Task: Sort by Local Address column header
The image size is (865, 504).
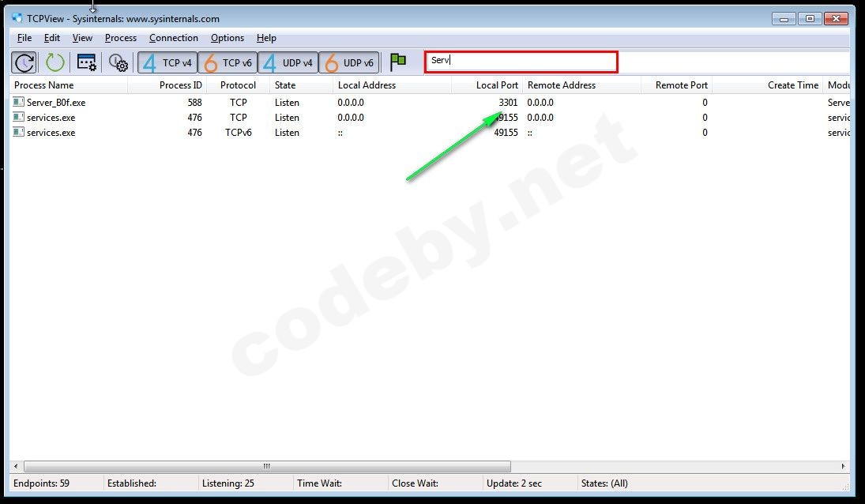Action: [x=393, y=85]
